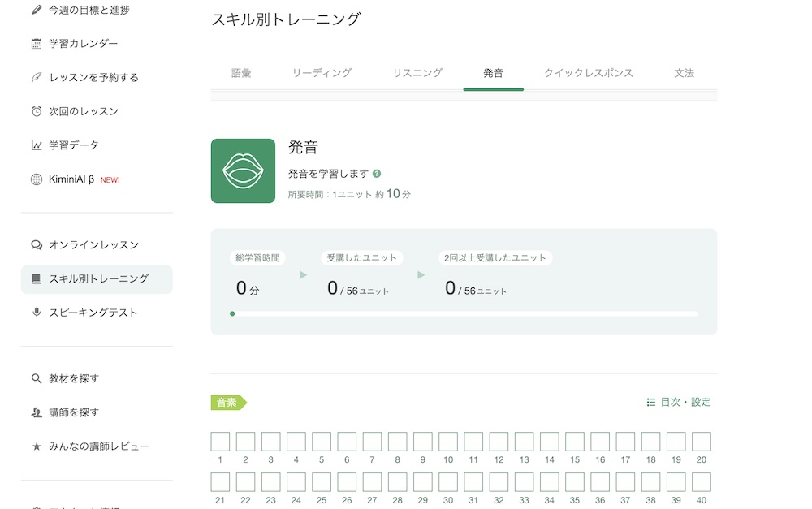The height and width of the screenshot is (509, 812).
Task: Select unit box 7
Action: pos(372,442)
